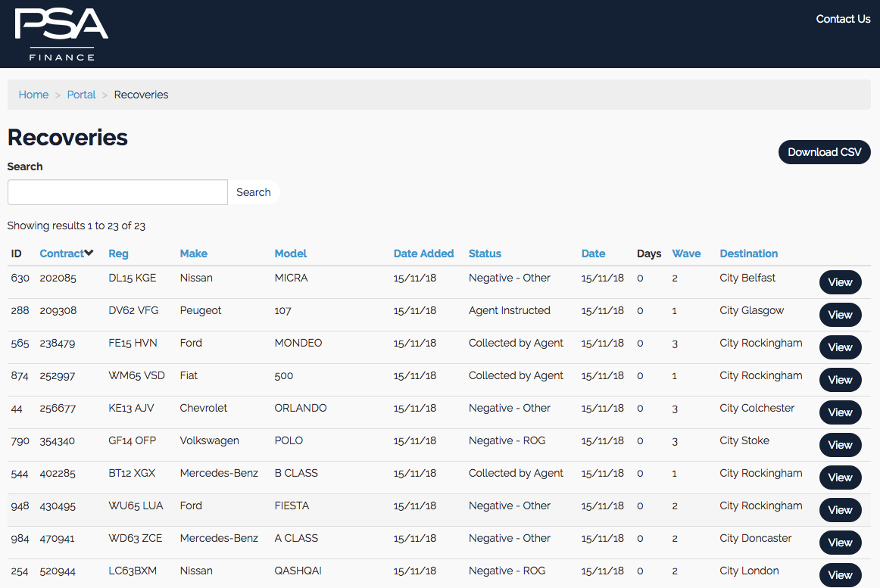Select reg WU65 LUA cell
This screenshot has width=880, height=588.
136,506
